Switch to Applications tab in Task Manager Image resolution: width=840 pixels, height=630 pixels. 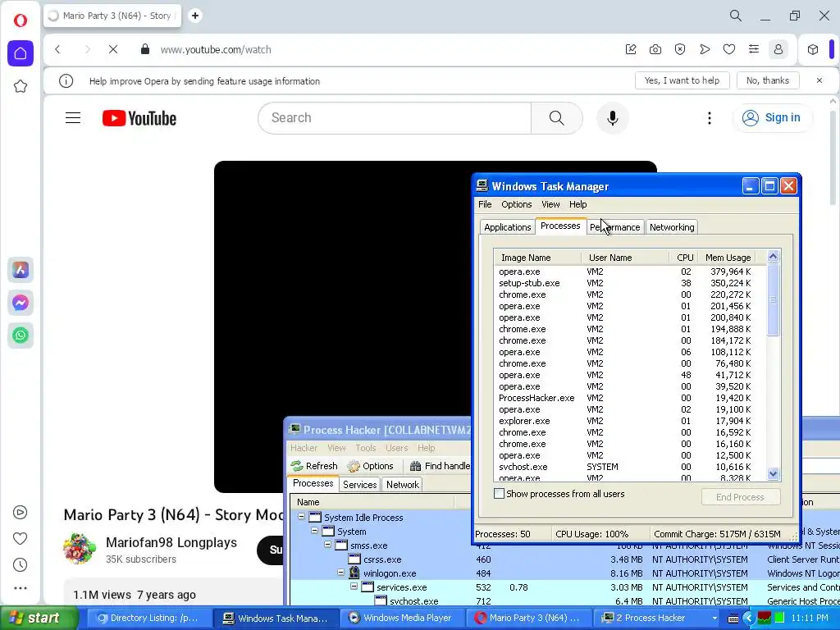tap(507, 227)
